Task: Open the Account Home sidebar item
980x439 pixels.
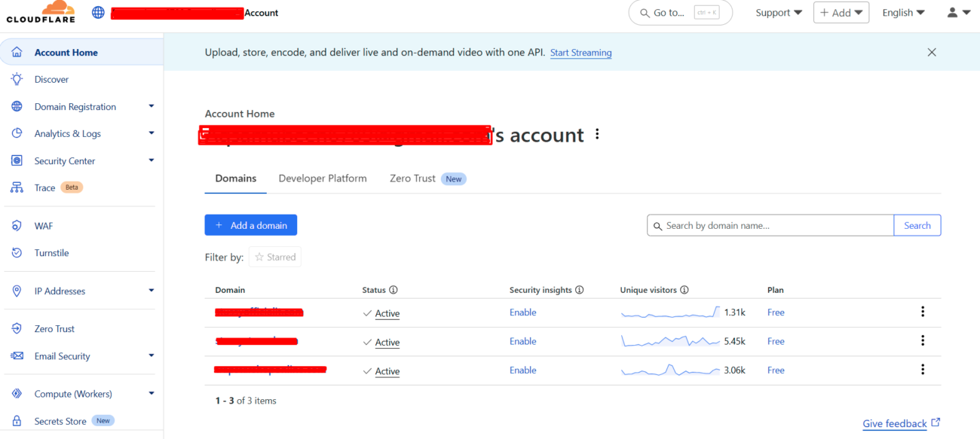Action: point(81,53)
